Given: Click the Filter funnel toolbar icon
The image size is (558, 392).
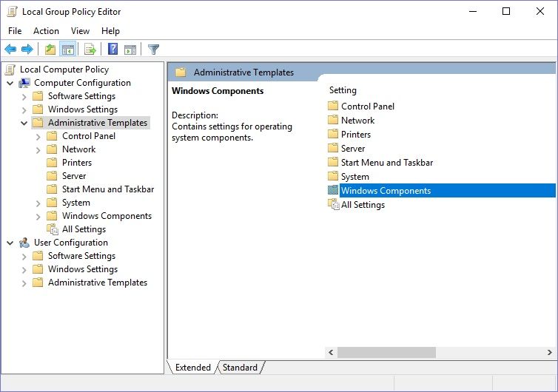Looking at the screenshot, I should pos(153,49).
